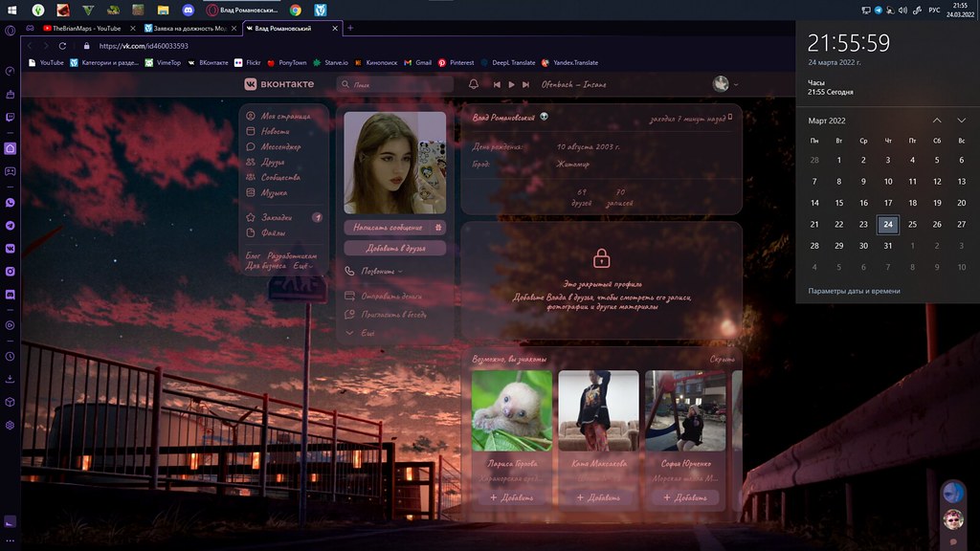Open Мессенджер in the left menu

coord(280,146)
